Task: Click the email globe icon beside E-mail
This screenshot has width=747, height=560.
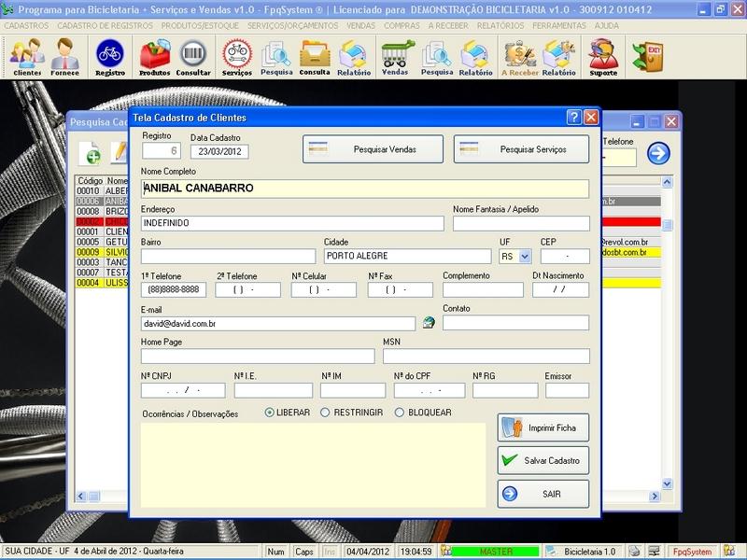Action: tap(429, 323)
